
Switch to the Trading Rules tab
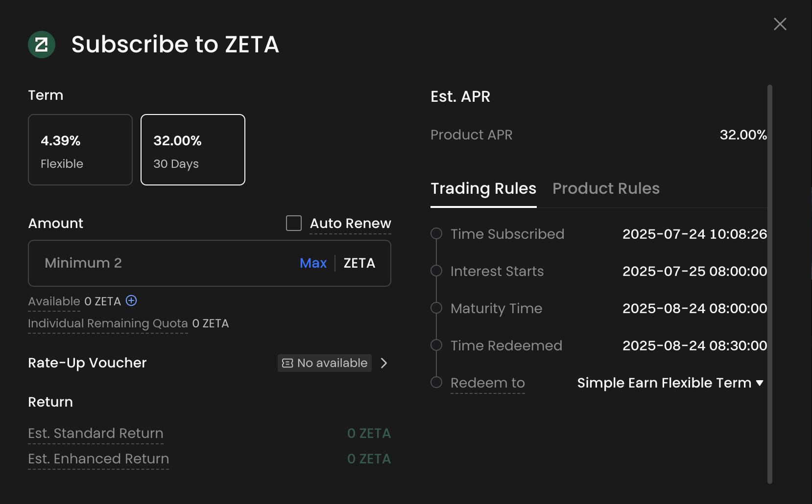(483, 189)
